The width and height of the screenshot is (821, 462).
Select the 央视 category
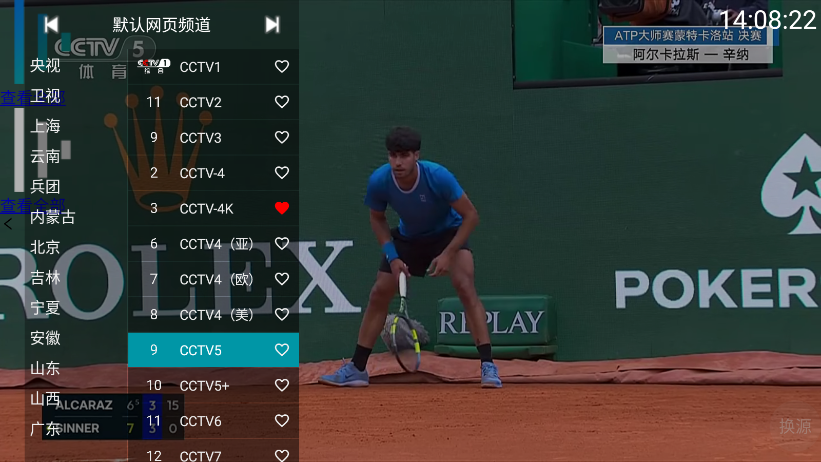point(45,65)
